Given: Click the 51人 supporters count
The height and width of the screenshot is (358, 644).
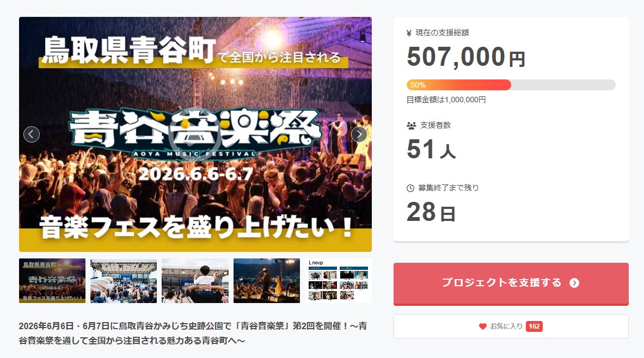Looking at the screenshot, I should click(431, 150).
